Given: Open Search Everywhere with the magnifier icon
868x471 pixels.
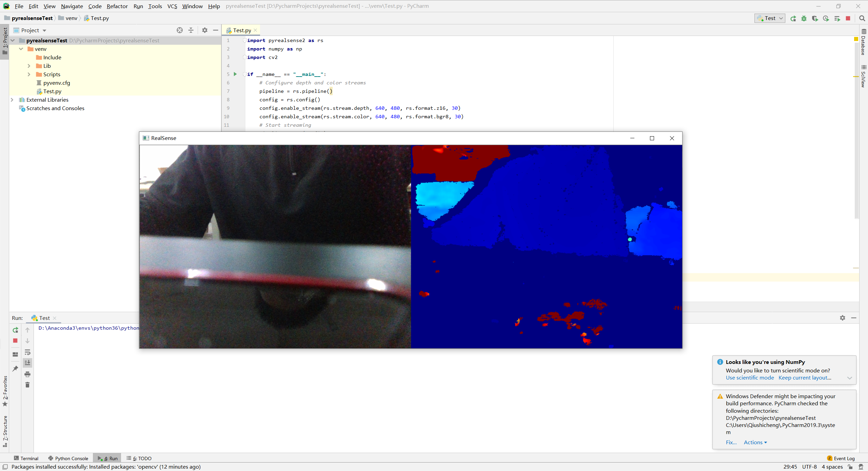Looking at the screenshot, I should 863,18.
